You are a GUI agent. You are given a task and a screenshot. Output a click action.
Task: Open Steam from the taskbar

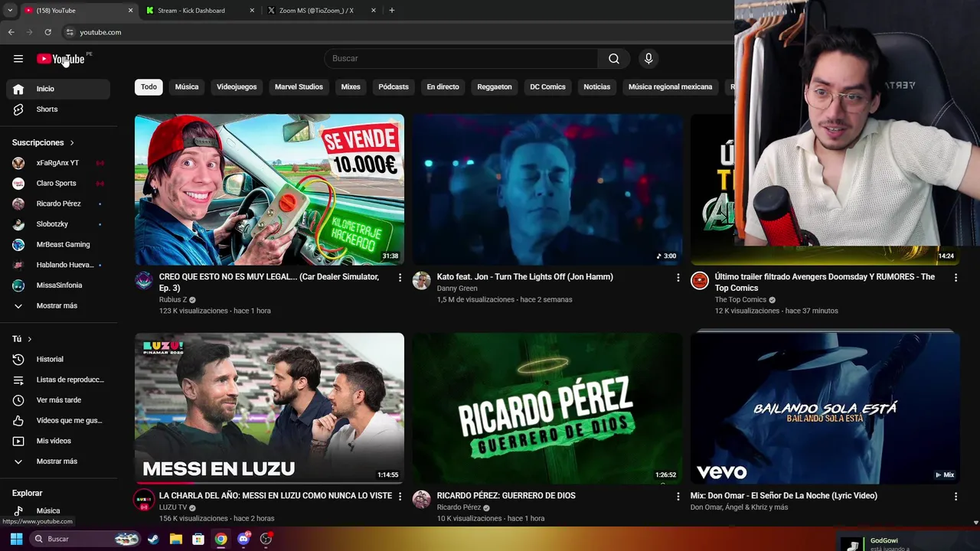(153, 539)
